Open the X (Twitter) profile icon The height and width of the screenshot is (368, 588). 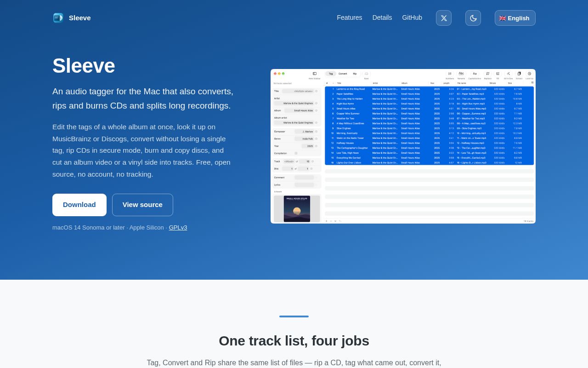click(x=444, y=18)
